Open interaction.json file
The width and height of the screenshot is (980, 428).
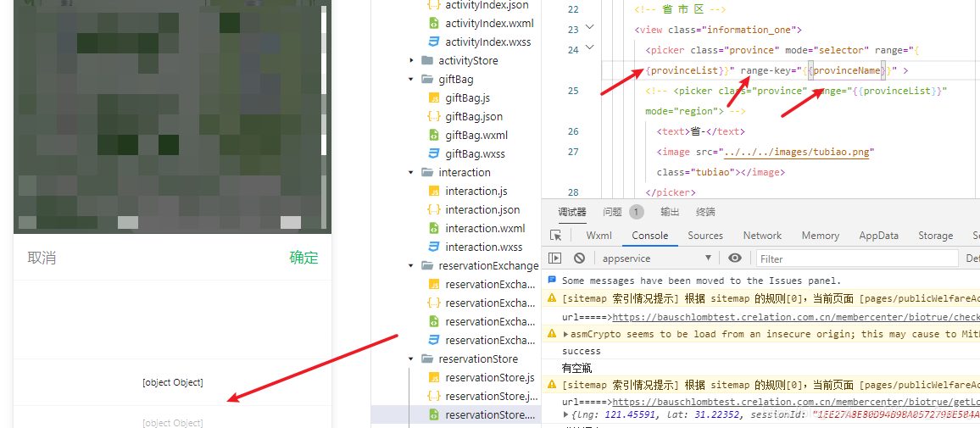pos(482,210)
